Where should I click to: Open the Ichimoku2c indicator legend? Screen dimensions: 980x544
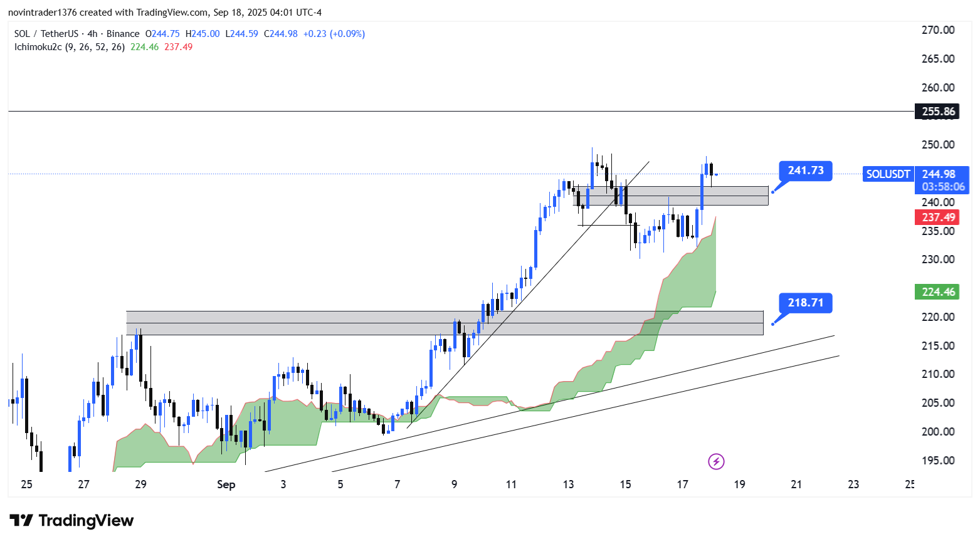[x=69, y=47]
